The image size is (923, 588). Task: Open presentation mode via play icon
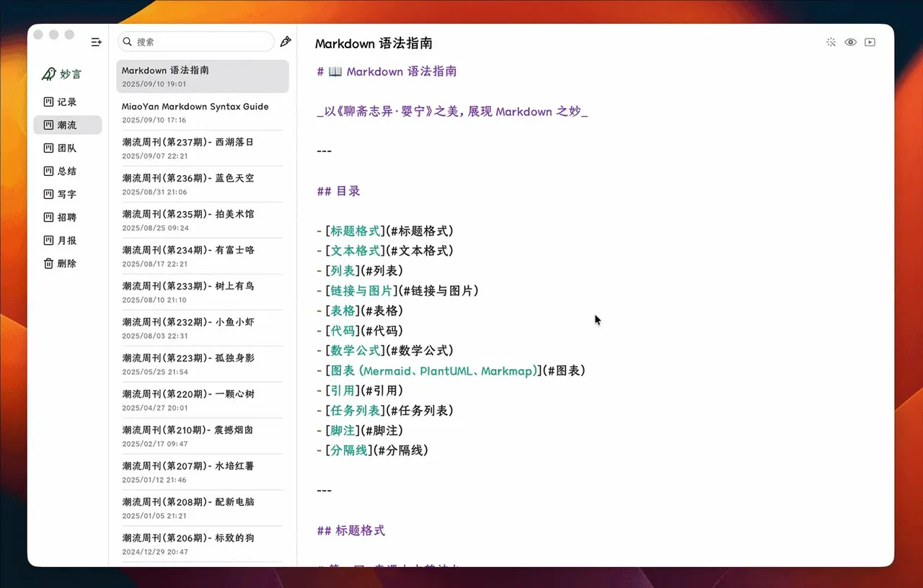[x=870, y=43]
